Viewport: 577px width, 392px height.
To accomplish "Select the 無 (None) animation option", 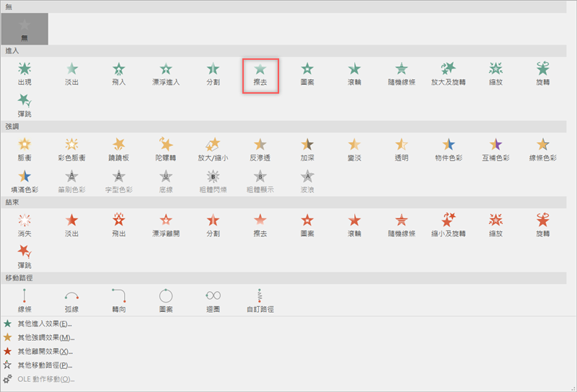I will [25, 29].
